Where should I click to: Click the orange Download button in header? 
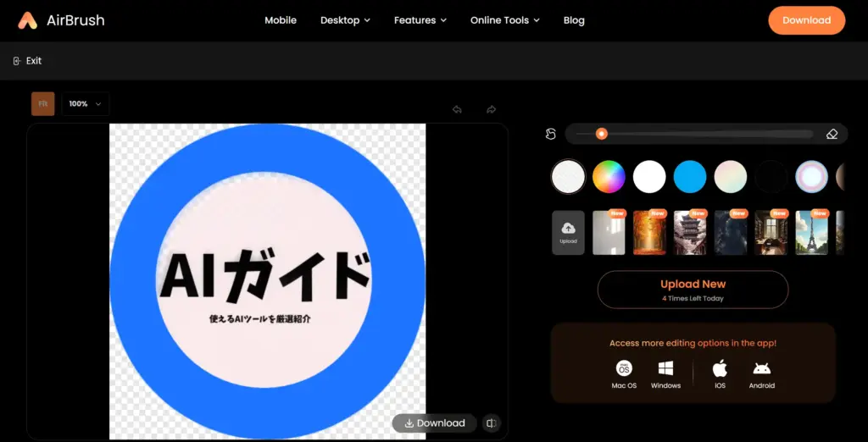pos(807,20)
